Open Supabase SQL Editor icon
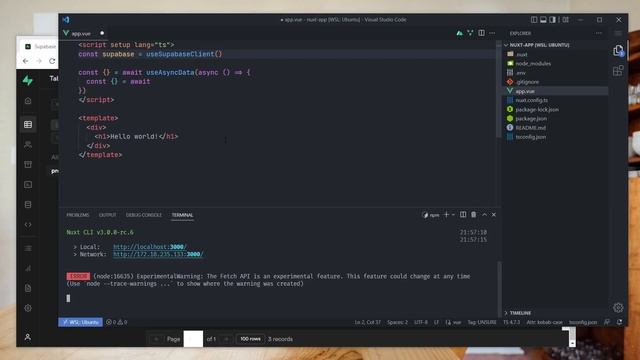The height and width of the screenshot is (360, 640). pyautogui.click(x=28, y=184)
